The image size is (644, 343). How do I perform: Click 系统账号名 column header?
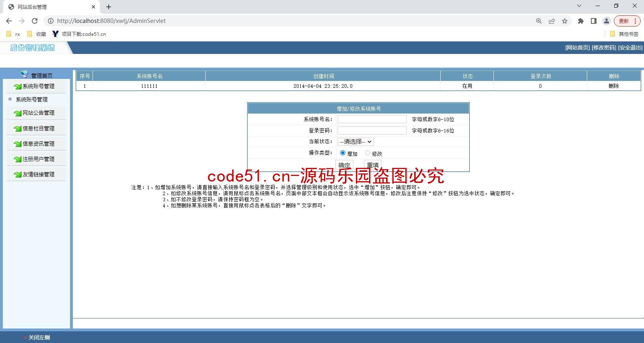pyautogui.click(x=149, y=76)
